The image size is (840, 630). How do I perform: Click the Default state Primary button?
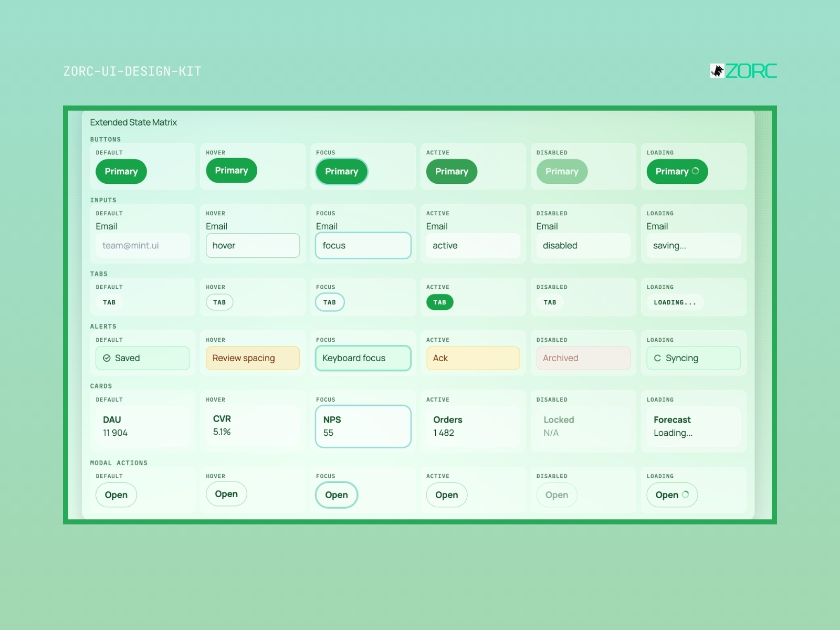[x=121, y=172]
